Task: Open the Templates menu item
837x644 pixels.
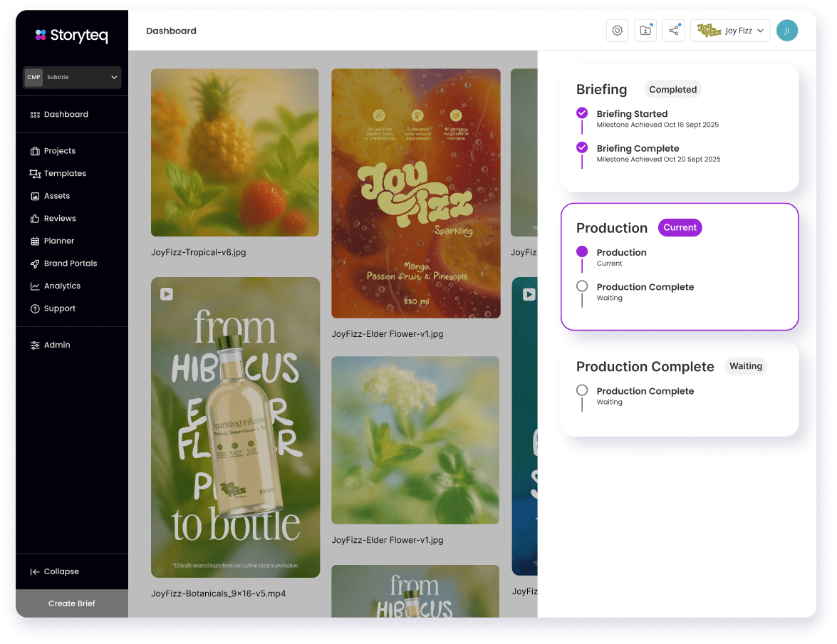Action: pos(65,173)
